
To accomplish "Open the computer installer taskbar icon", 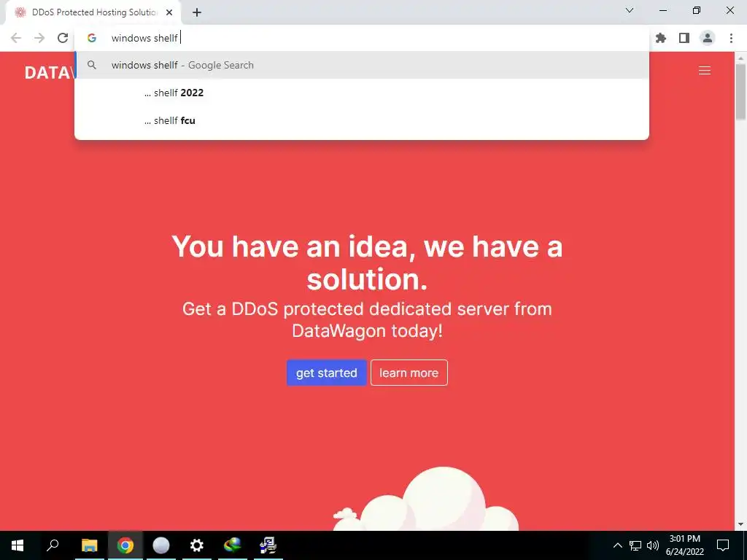I will point(268,545).
